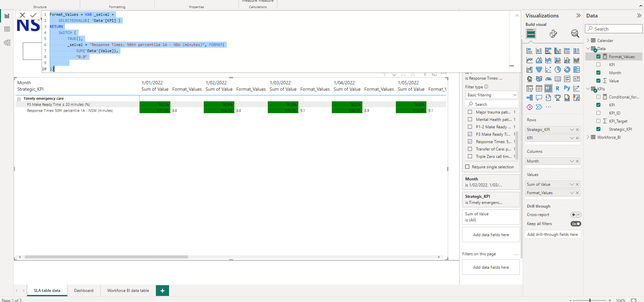Select the Q&A visualization
644x302 pixels.
click(x=539, y=98)
